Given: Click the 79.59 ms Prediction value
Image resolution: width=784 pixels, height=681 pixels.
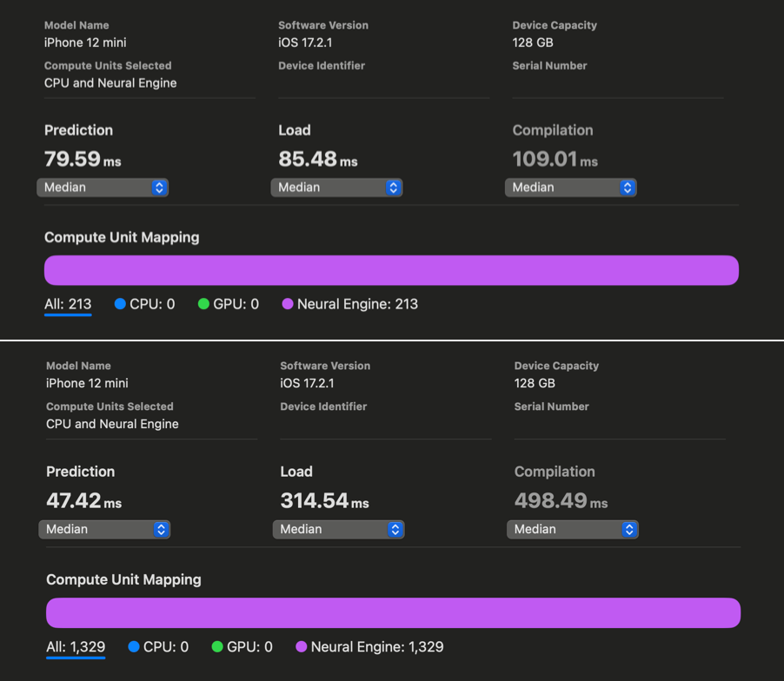Looking at the screenshot, I should tap(82, 160).
